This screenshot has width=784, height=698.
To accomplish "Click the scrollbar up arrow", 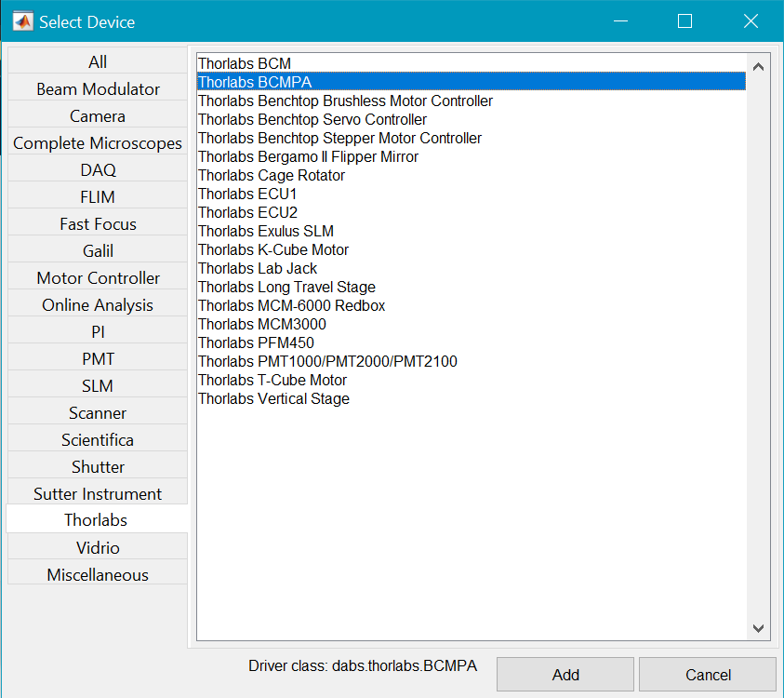I will click(757, 67).
